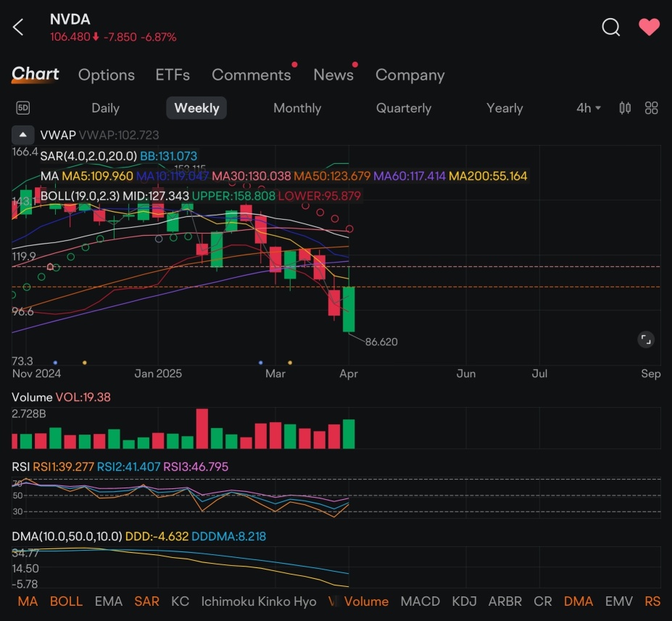Select the Yearly timeframe
The image size is (672, 621).
(505, 108)
